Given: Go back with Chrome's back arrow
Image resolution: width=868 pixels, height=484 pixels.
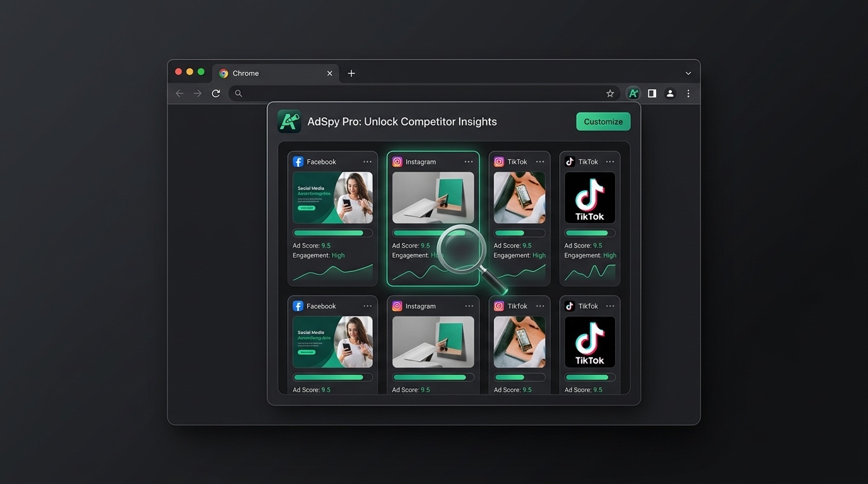Looking at the screenshot, I should (x=180, y=93).
